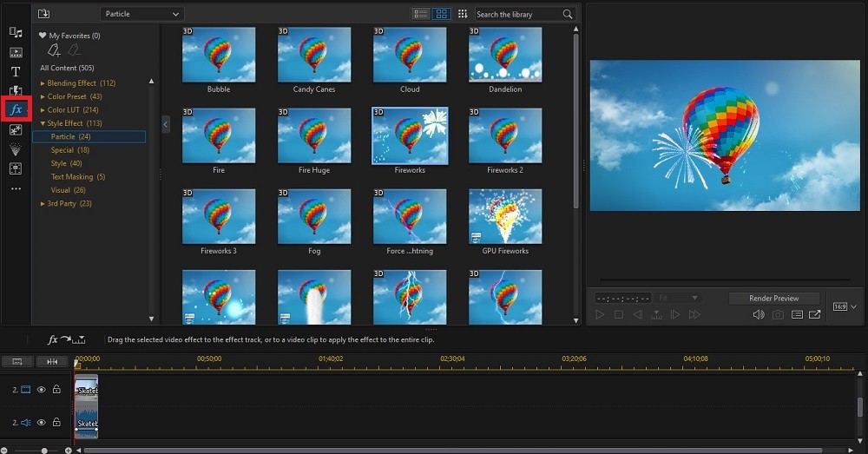Click the preview volume speaker icon
The image size is (868, 454).
point(759,315)
